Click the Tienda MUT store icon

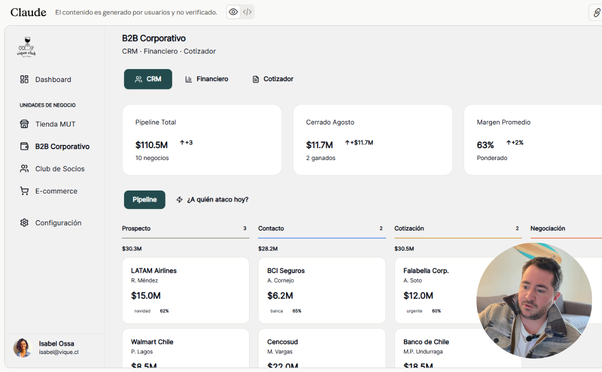click(x=24, y=124)
